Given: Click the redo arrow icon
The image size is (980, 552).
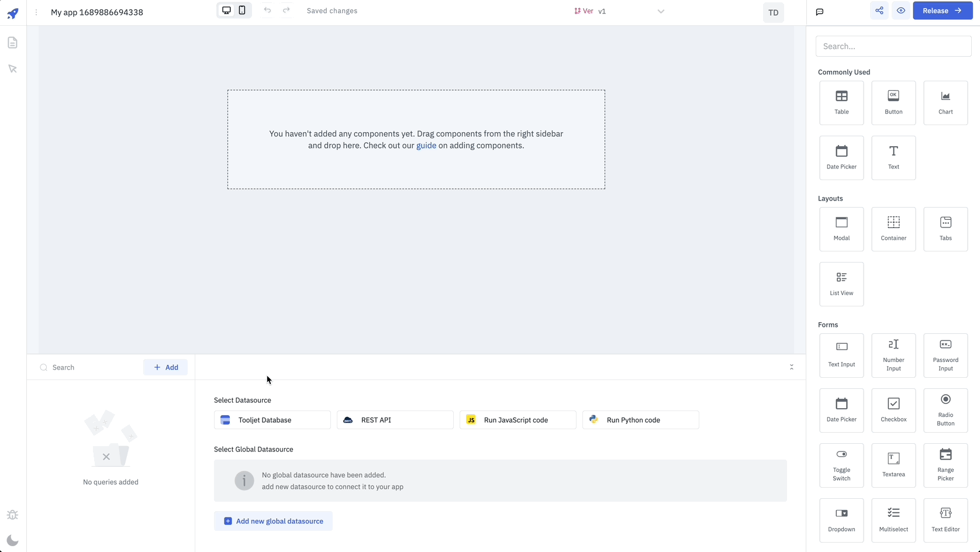Looking at the screenshot, I should point(287,11).
